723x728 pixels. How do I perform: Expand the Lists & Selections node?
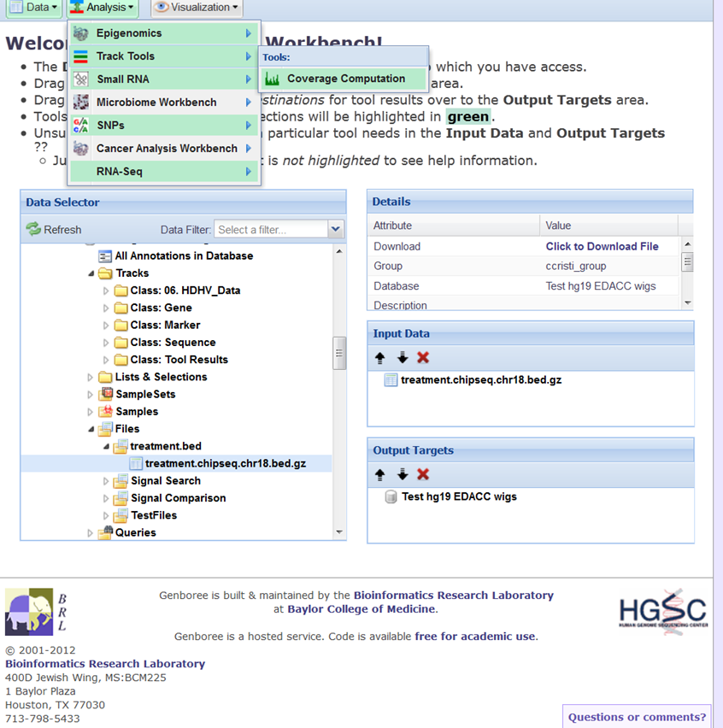91,377
